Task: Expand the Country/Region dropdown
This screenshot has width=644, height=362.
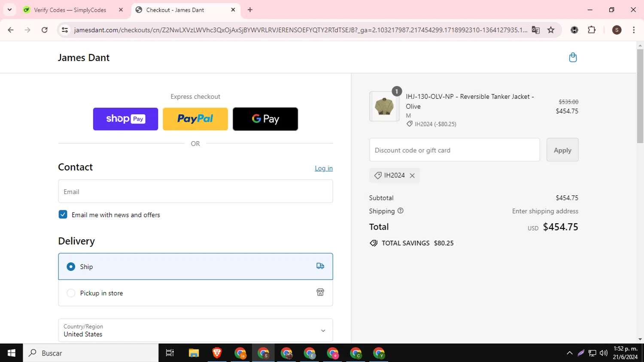Action: (195, 330)
